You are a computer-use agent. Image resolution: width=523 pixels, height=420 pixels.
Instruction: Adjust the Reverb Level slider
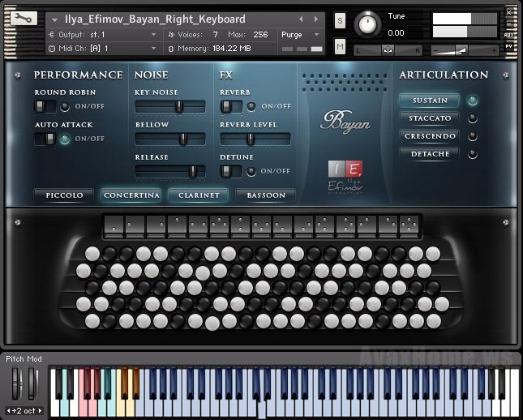pyautogui.click(x=255, y=139)
